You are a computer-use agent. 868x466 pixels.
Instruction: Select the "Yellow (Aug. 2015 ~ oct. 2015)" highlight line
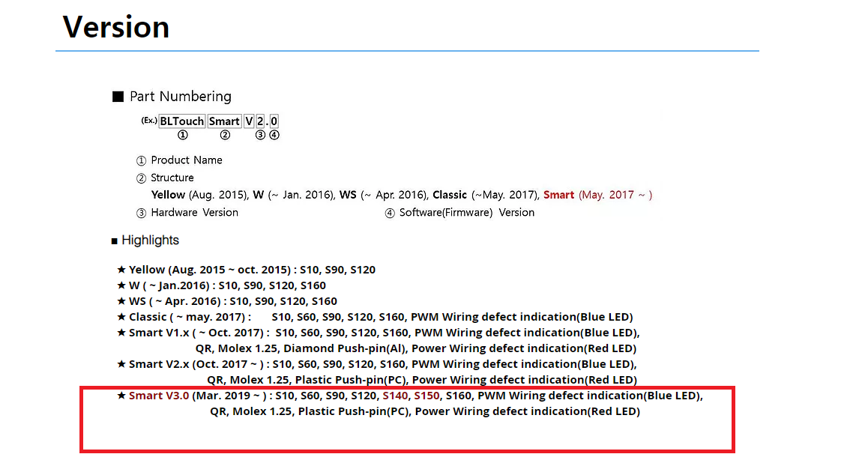tap(247, 270)
